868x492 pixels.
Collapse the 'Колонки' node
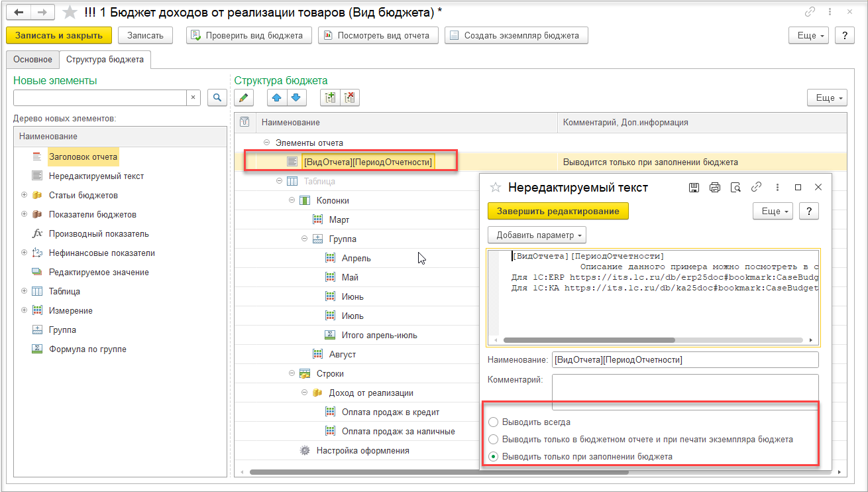pos(292,200)
